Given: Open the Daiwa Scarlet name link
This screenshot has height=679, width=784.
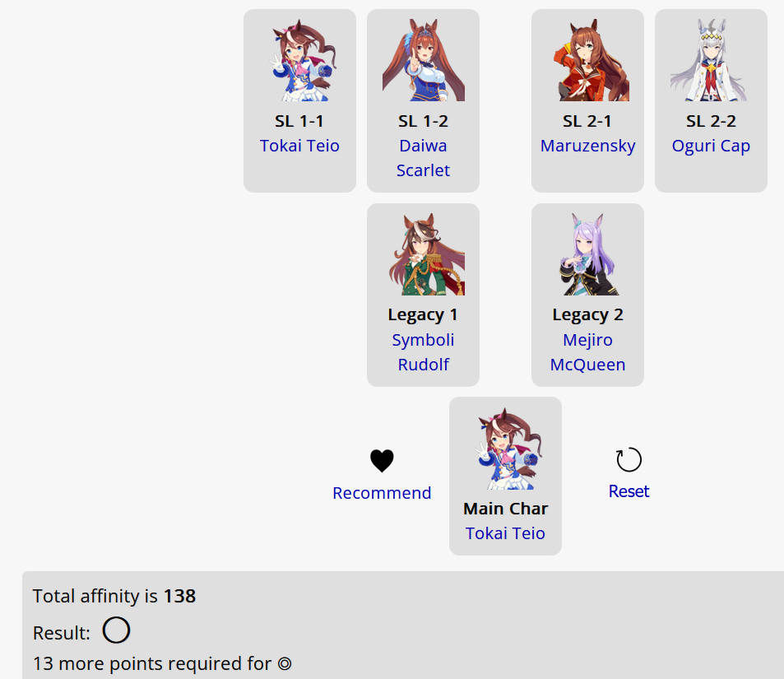Looking at the screenshot, I should click(x=423, y=158).
